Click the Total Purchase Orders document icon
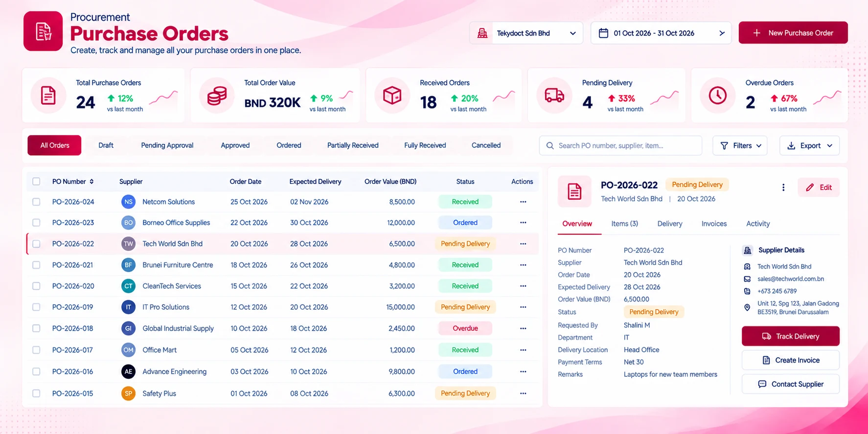This screenshot has height=434, width=868. click(x=48, y=95)
